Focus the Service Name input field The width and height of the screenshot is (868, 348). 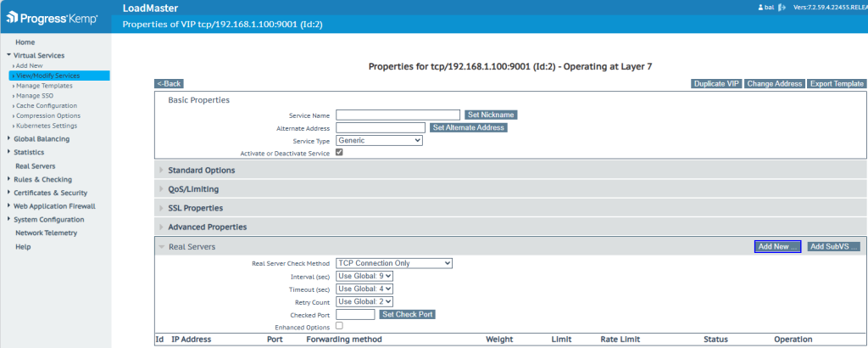click(x=398, y=115)
